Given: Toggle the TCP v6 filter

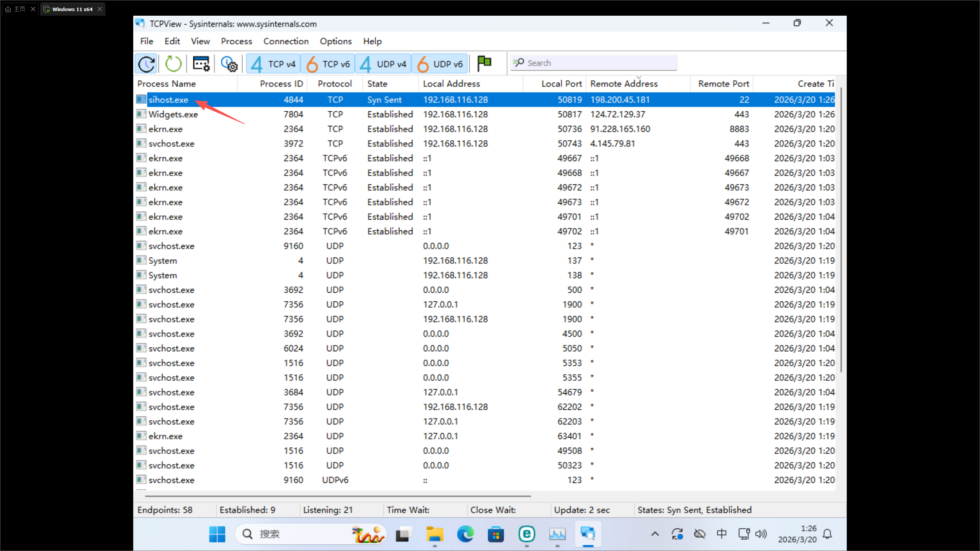Looking at the screenshot, I should (328, 64).
